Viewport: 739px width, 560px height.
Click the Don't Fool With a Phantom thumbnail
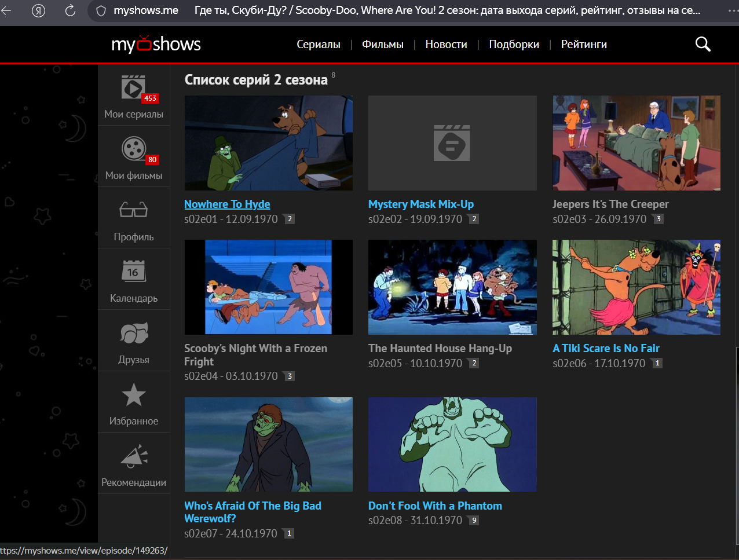[x=452, y=444]
